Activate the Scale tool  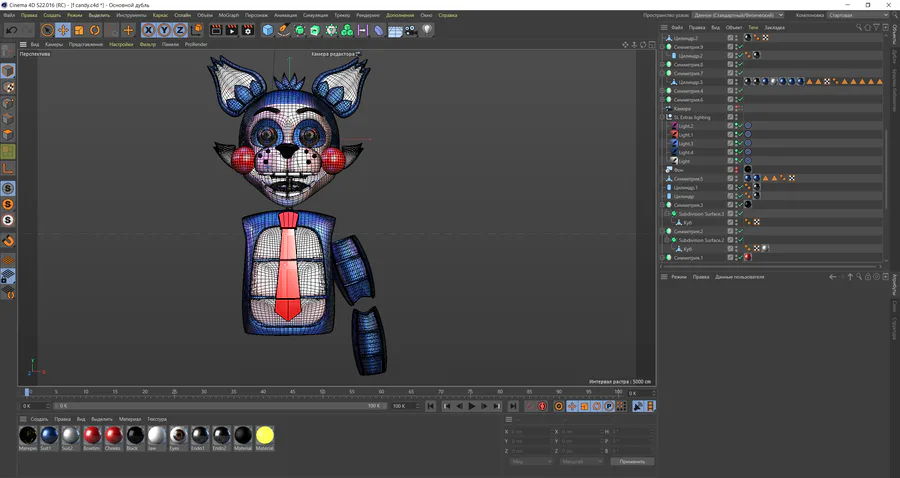[x=79, y=30]
